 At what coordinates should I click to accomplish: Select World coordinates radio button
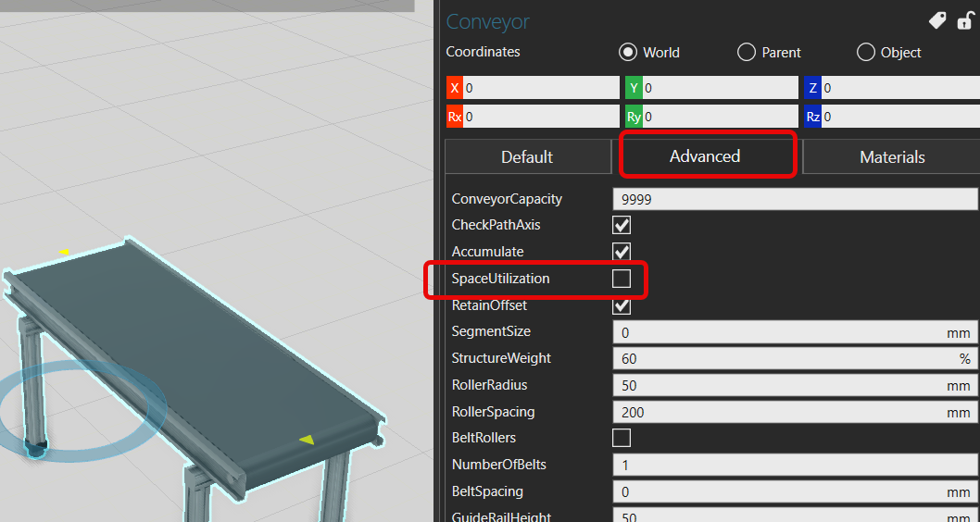pos(628,53)
